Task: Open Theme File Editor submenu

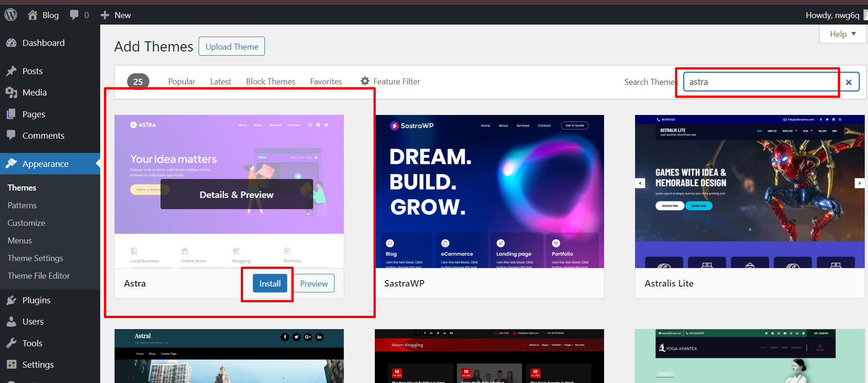Action: [39, 276]
